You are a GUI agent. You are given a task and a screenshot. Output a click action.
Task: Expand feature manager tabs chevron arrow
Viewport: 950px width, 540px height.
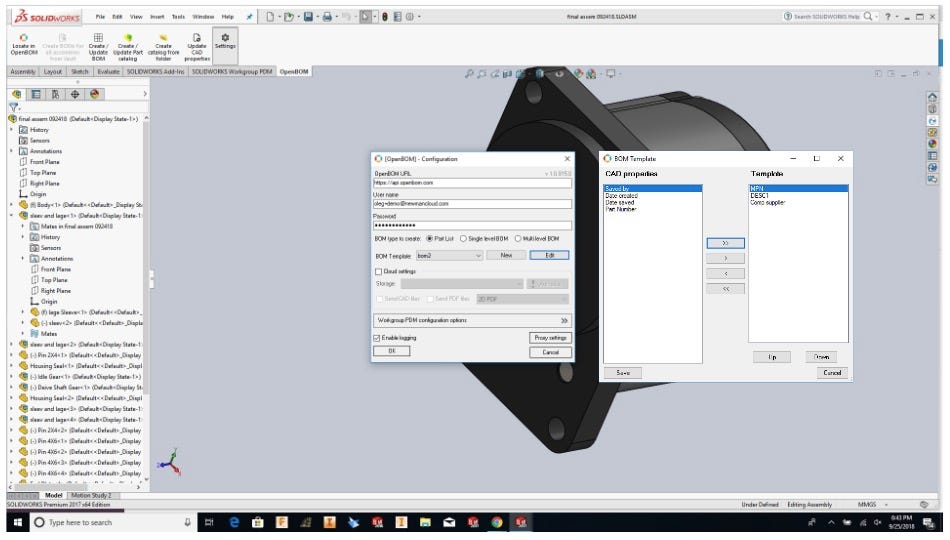coord(144,94)
